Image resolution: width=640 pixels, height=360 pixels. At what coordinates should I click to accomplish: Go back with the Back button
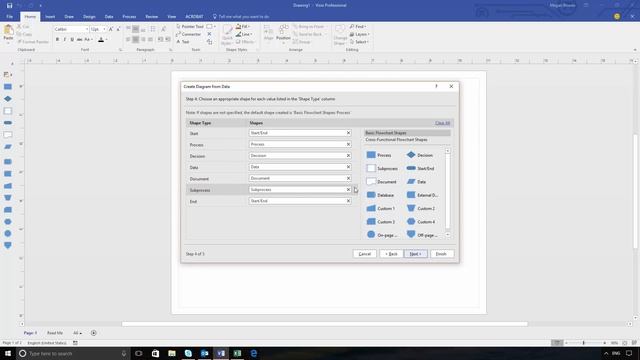click(391, 254)
